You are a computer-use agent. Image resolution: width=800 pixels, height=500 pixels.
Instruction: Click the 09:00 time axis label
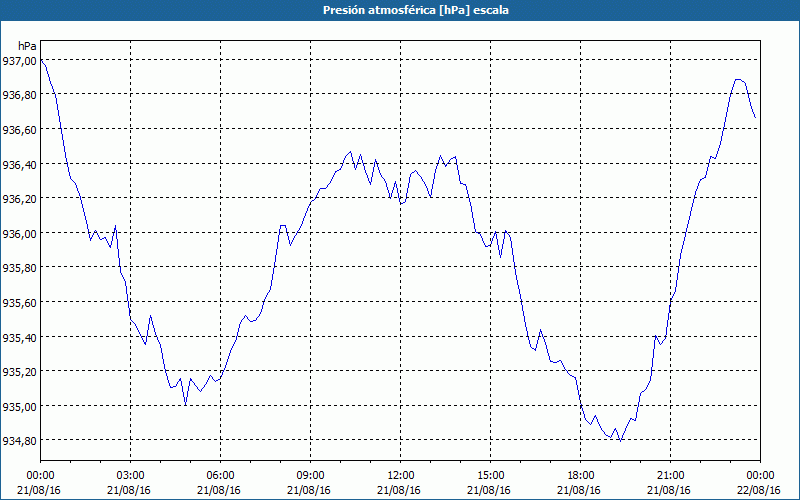310,476
